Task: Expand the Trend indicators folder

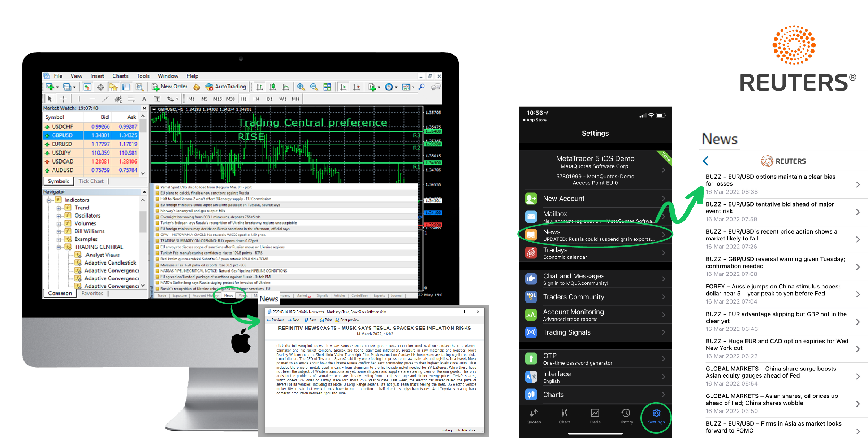Action: point(59,208)
